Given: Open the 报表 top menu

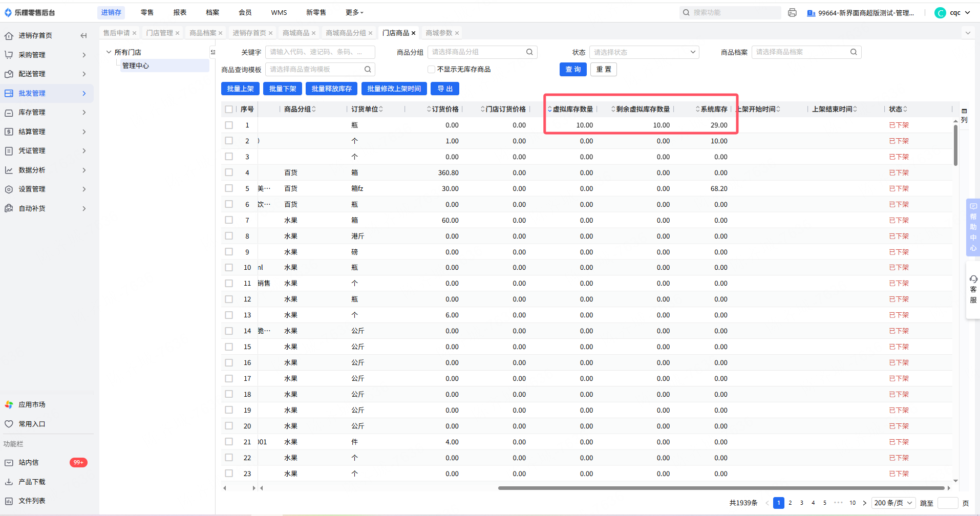Looking at the screenshot, I should (x=180, y=12).
